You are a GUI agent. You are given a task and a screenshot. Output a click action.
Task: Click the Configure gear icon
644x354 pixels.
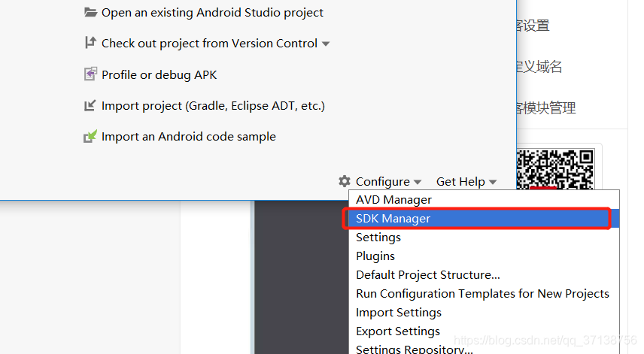(x=345, y=181)
